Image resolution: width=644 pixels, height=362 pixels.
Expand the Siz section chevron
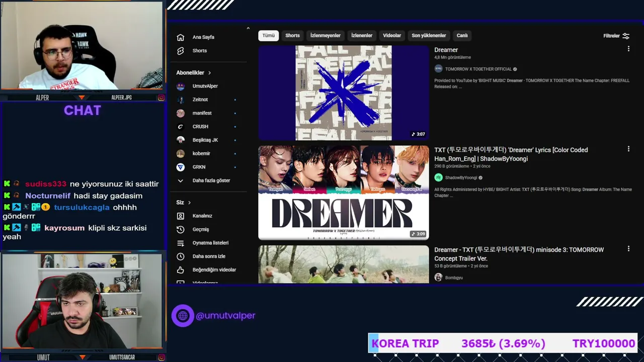point(189,203)
